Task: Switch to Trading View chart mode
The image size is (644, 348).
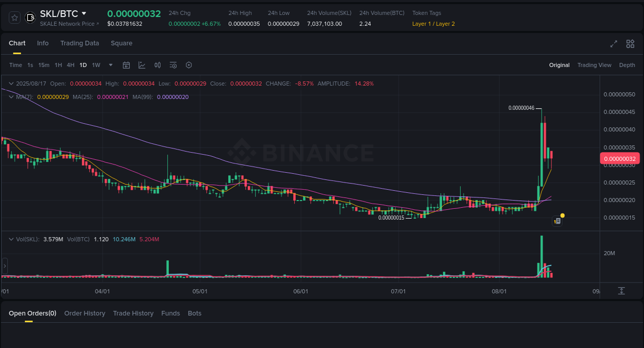Action: pyautogui.click(x=594, y=65)
